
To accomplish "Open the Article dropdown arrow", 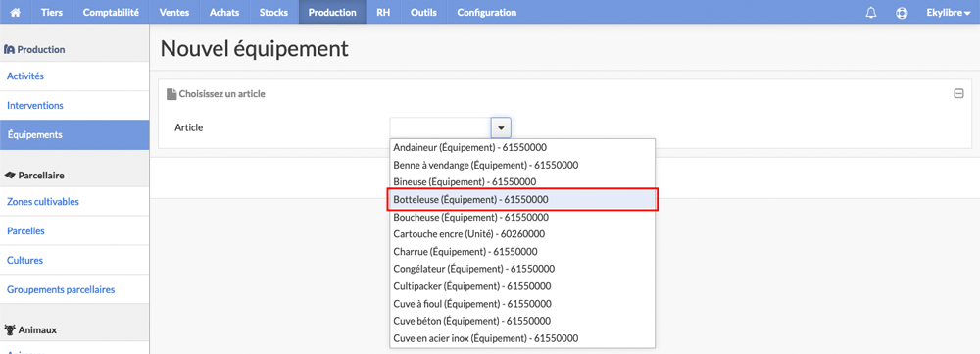I will point(501,127).
